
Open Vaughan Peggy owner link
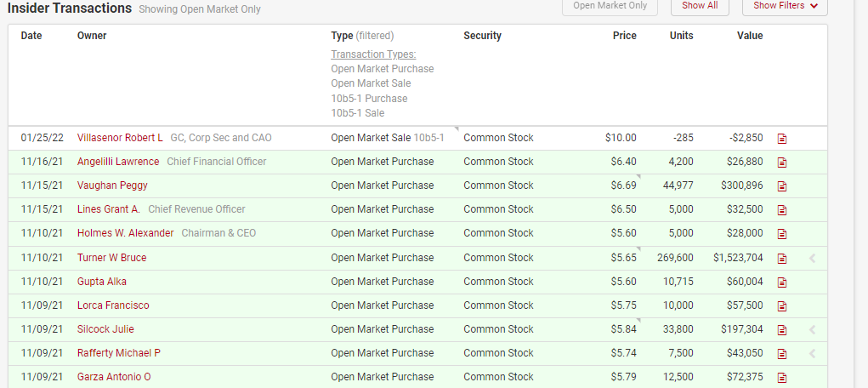[x=112, y=185]
